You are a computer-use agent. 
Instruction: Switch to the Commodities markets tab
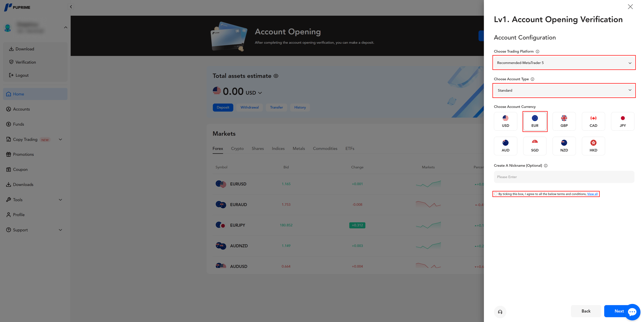[x=325, y=149]
